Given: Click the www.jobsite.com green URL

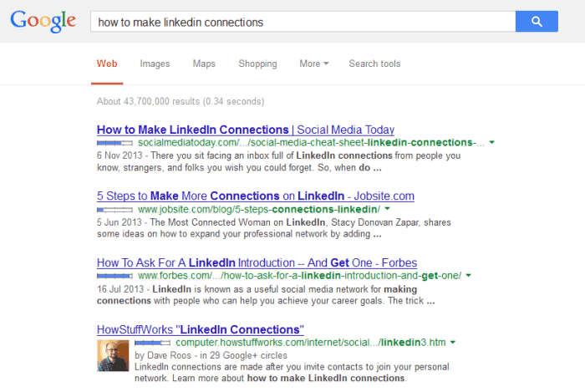Looking at the screenshot, I should (259, 209).
